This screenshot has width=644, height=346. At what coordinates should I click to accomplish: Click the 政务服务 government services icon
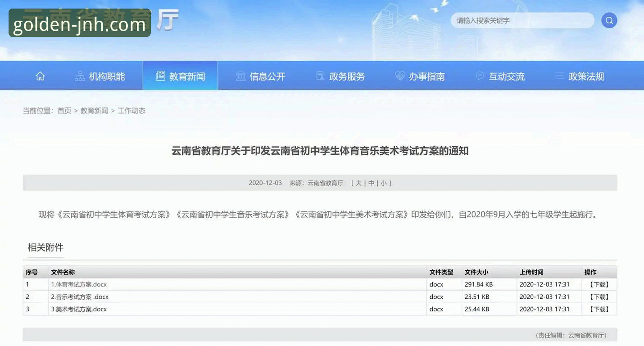(320, 76)
